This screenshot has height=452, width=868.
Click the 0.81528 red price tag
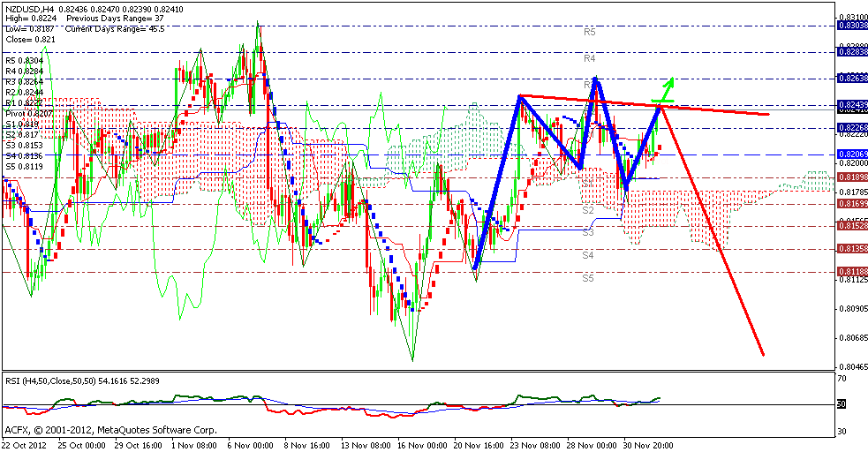(x=851, y=226)
